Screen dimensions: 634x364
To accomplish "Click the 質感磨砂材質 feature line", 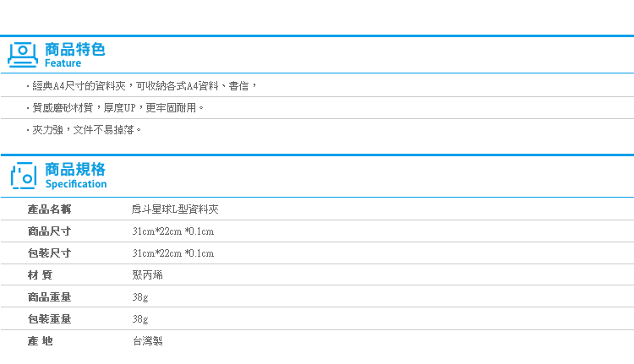I will (x=115, y=108).
